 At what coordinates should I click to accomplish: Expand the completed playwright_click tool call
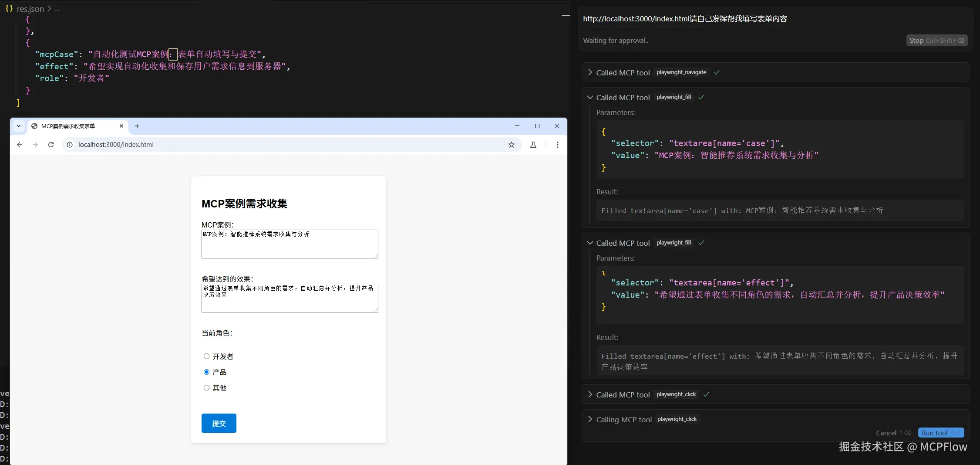pyautogui.click(x=590, y=394)
